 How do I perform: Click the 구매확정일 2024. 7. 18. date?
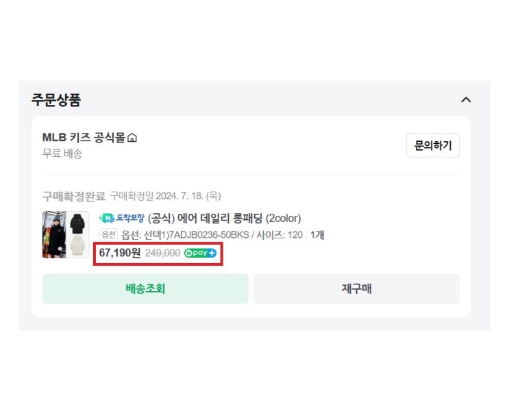[165, 197]
